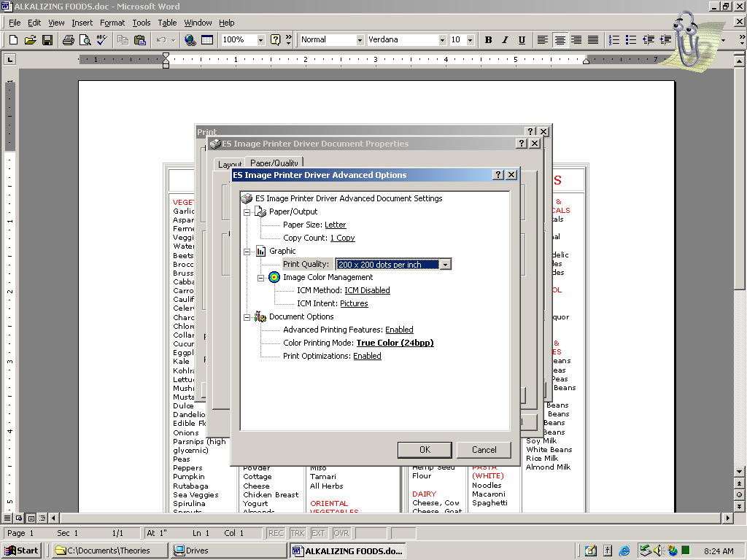The width and height of the screenshot is (747, 560).
Task: Click the Undo arrow icon
Action: click(161, 40)
